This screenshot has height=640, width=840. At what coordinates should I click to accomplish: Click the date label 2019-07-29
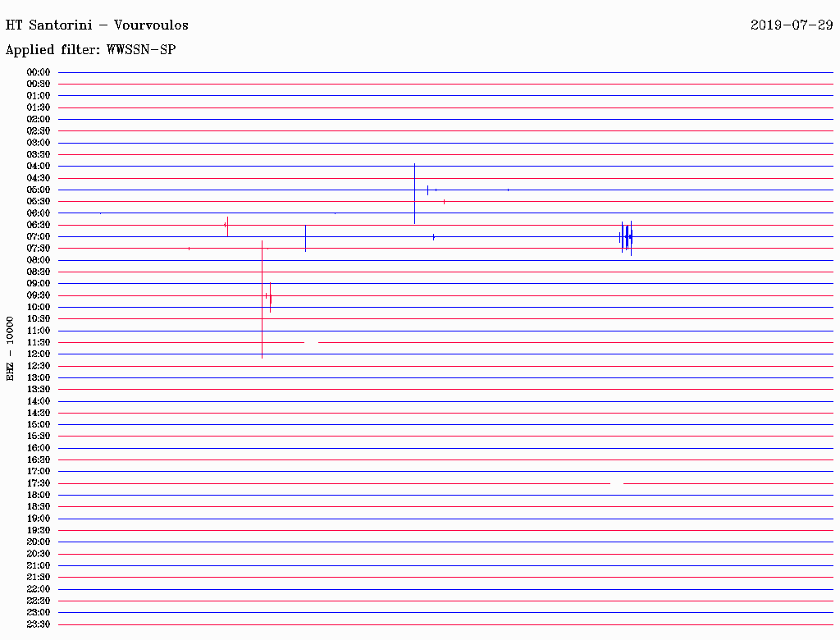[x=792, y=25]
